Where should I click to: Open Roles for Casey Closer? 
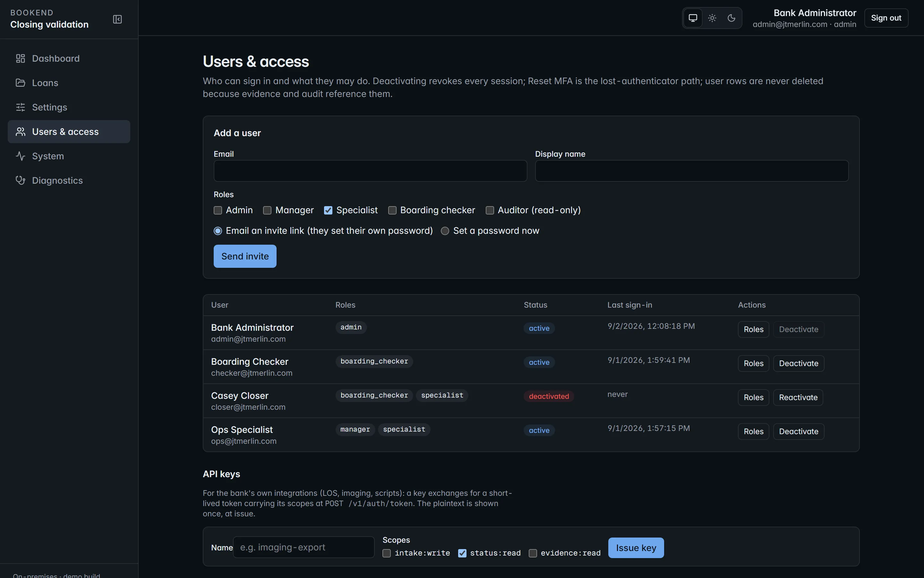pyautogui.click(x=753, y=398)
